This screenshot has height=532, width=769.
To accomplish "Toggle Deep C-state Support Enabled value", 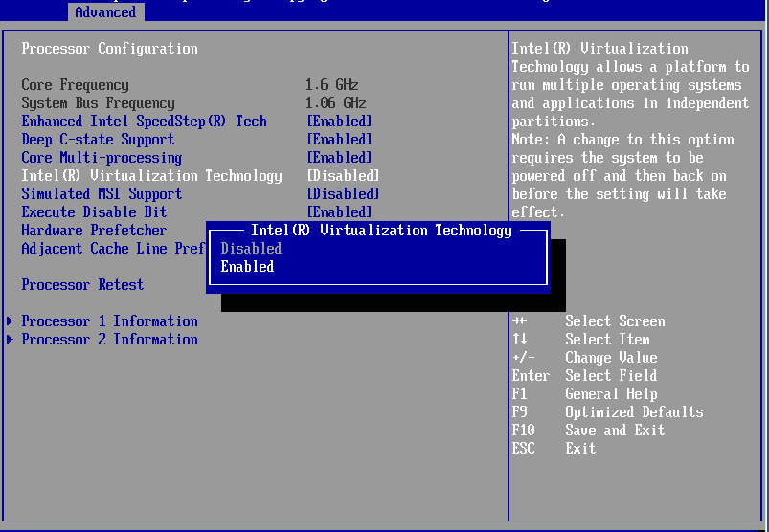I will point(339,140).
